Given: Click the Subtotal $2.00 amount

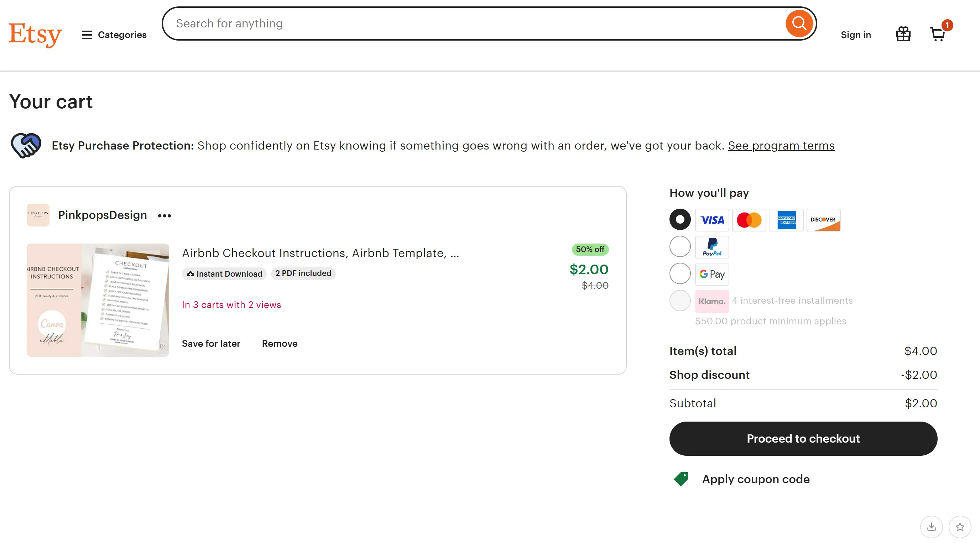Looking at the screenshot, I should pos(921,403).
